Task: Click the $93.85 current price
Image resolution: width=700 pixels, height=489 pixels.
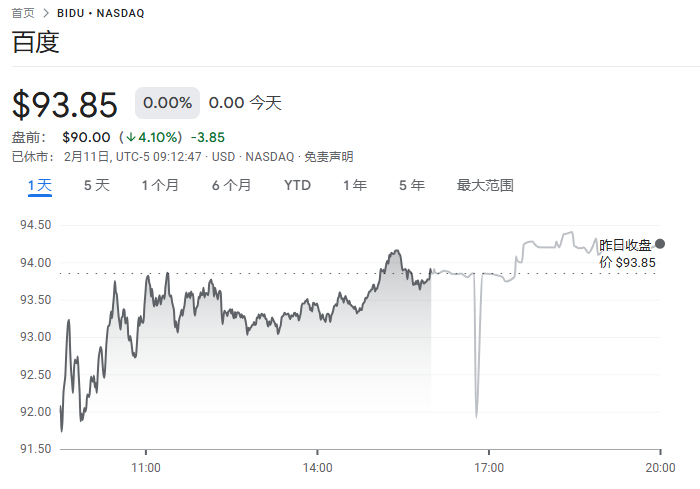Action: (65, 104)
